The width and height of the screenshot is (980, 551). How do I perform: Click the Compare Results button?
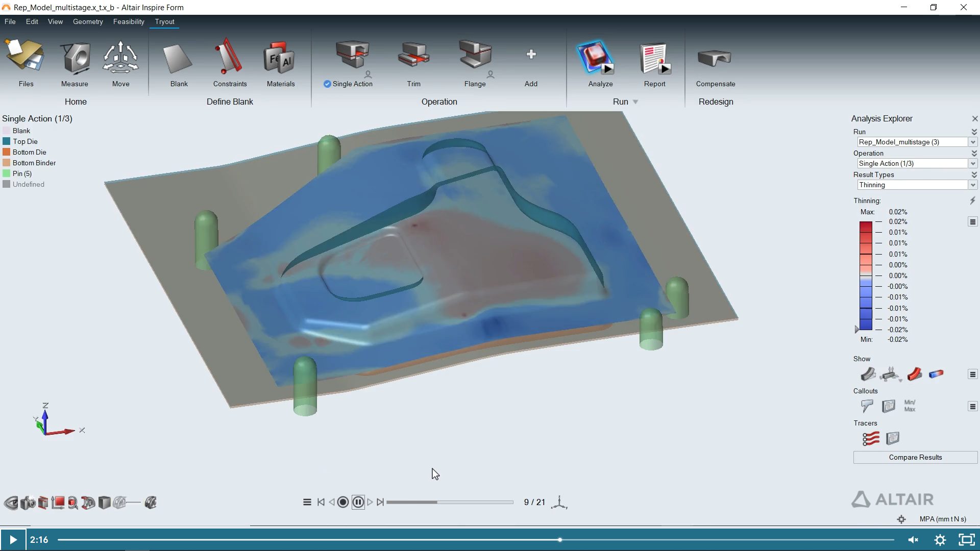coord(915,457)
